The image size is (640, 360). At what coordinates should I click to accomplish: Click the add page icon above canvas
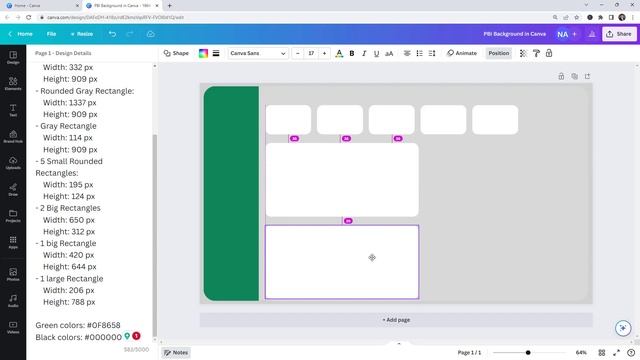coord(587,76)
